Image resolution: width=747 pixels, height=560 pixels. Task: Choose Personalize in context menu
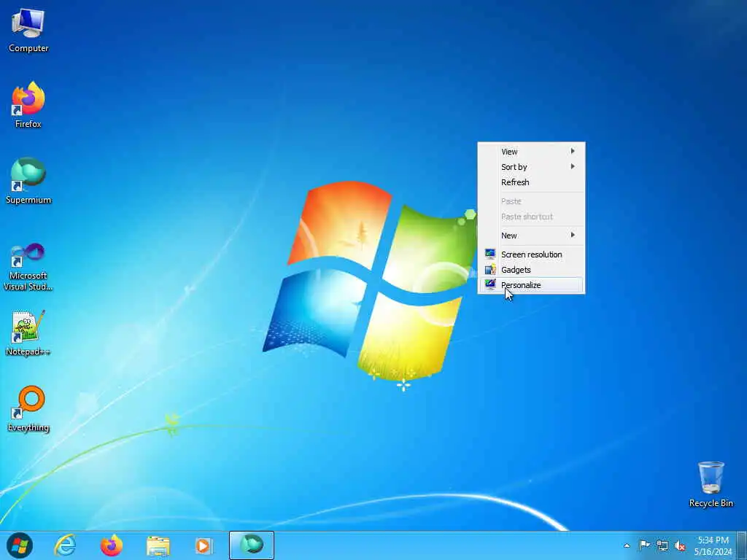coord(531,285)
